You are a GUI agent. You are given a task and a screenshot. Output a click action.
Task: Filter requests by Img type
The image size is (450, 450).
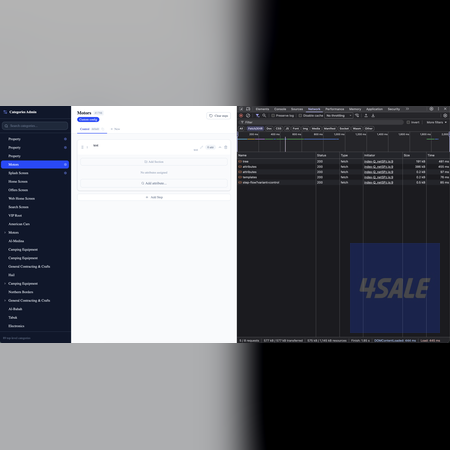[x=305, y=128]
